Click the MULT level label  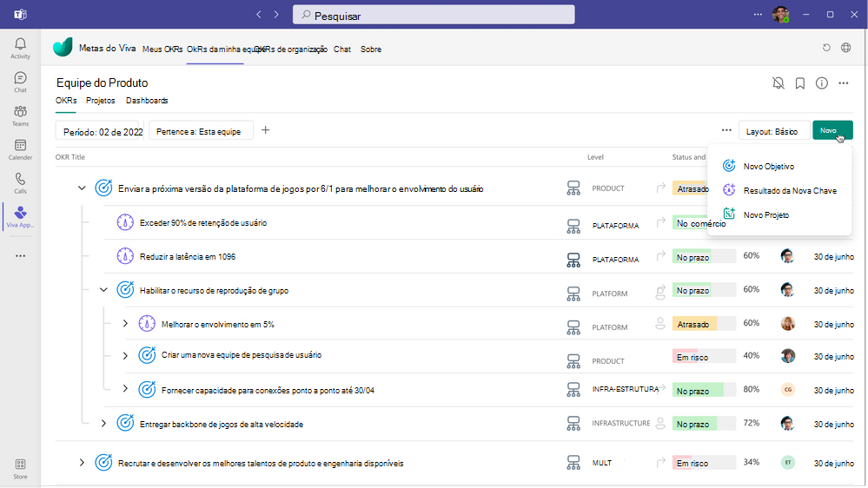click(602, 463)
